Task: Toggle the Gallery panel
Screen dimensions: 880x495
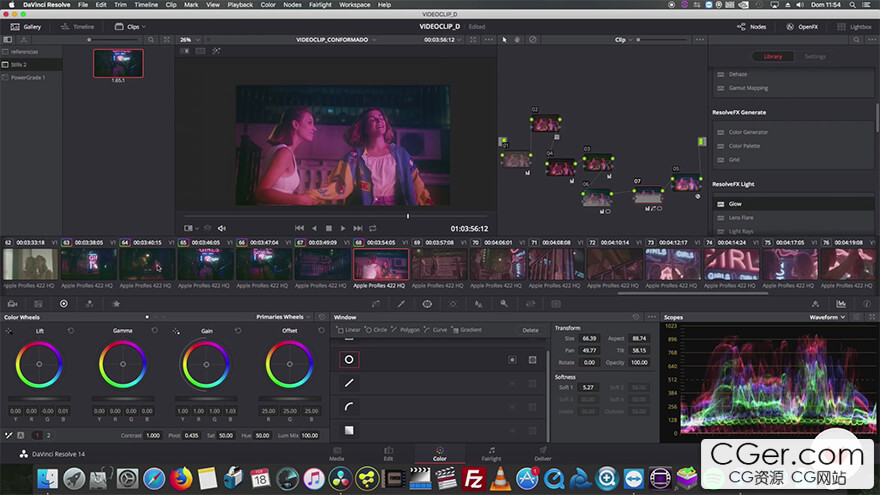Action: click(26, 26)
